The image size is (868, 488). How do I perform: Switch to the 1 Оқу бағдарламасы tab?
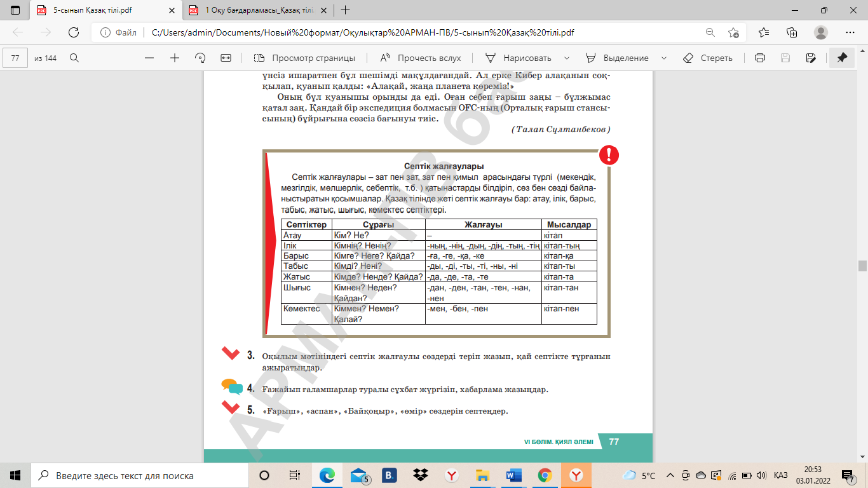coord(259,10)
